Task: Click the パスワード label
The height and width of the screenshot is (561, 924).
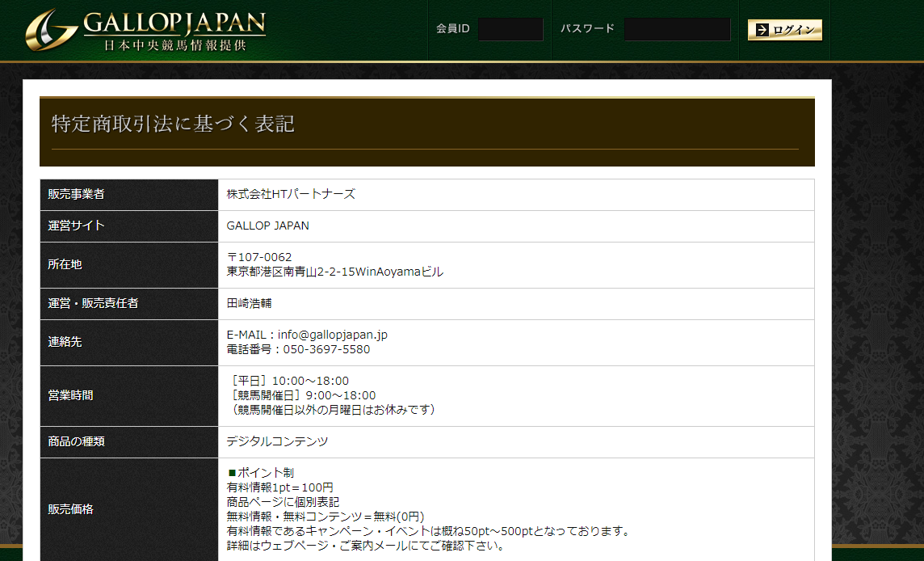Action: [x=587, y=28]
